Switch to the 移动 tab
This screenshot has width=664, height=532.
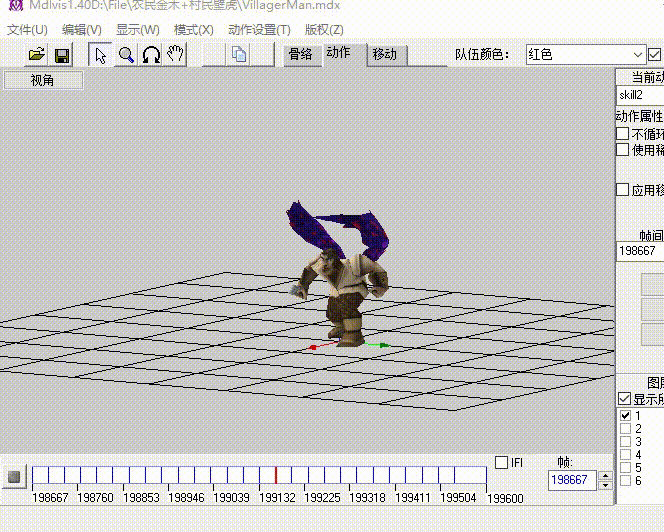385,55
